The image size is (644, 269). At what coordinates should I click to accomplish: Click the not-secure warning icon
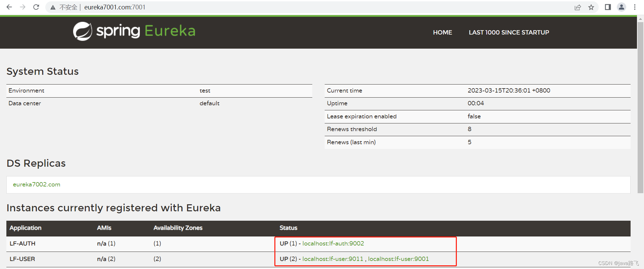(x=53, y=7)
